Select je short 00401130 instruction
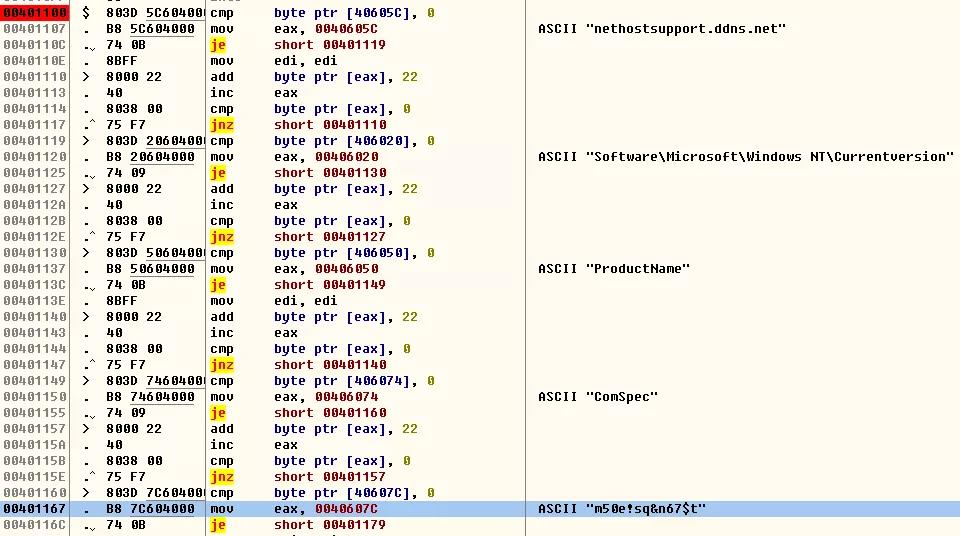 [x=298, y=173]
